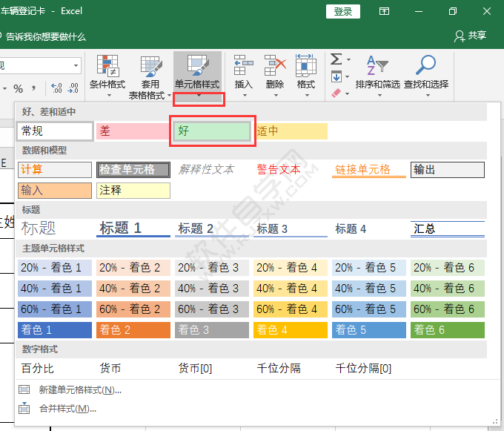Click the Share (共享) button
The width and height of the screenshot is (504, 431).
(x=470, y=36)
